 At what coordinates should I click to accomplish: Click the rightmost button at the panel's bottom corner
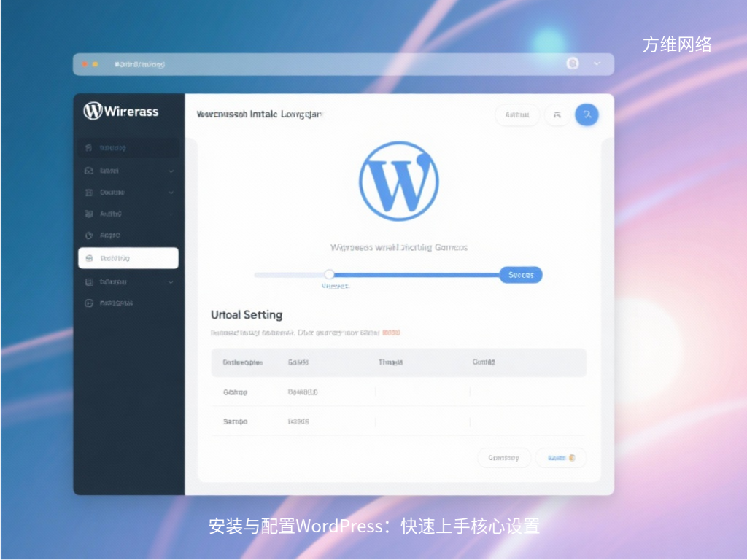pos(560,458)
